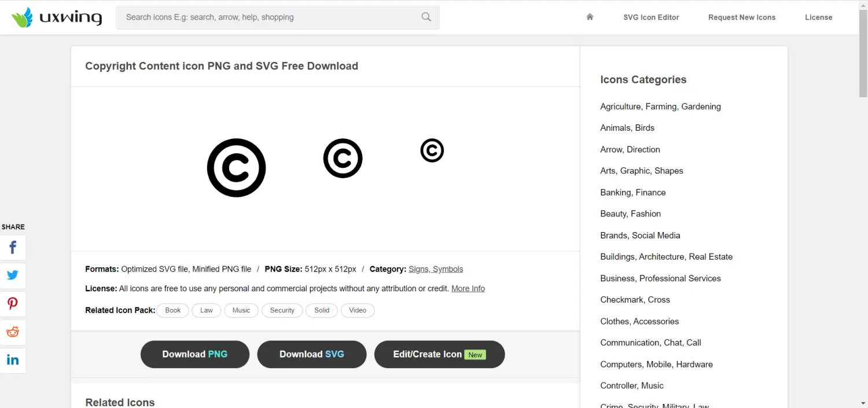
Task: Click the search magnifier icon
Action: pyautogui.click(x=426, y=17)
